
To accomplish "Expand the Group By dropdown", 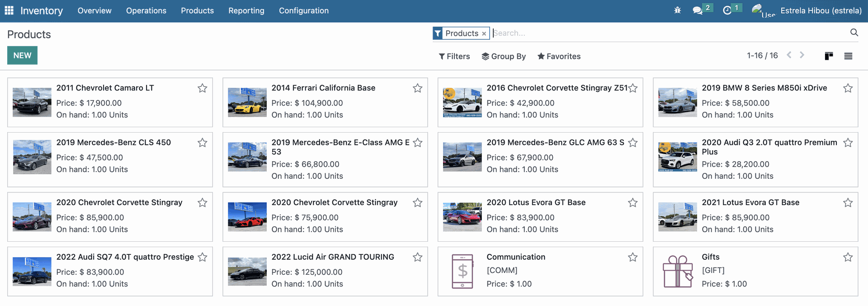I will tap(504, 56).
